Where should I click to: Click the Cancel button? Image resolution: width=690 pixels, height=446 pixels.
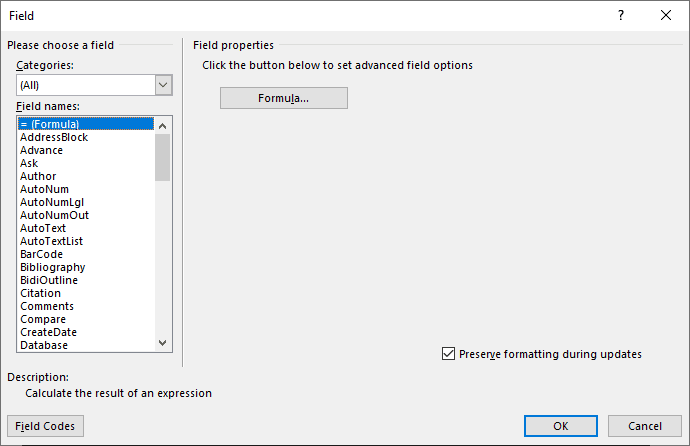(645, 426)
